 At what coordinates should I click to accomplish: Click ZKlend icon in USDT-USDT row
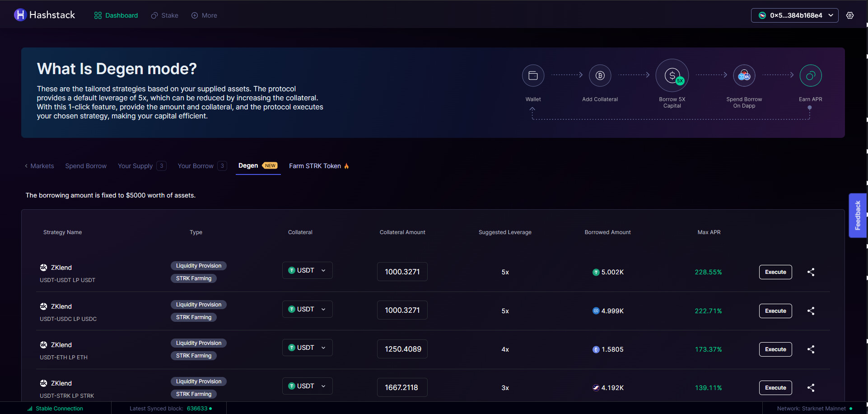[x=43, y=268]
